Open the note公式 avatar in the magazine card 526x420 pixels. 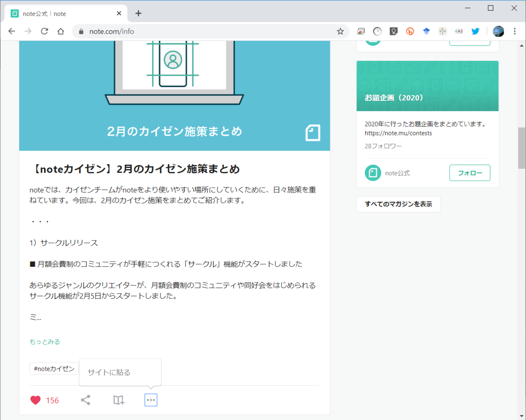pyautogui.click(x=373, y=173)
